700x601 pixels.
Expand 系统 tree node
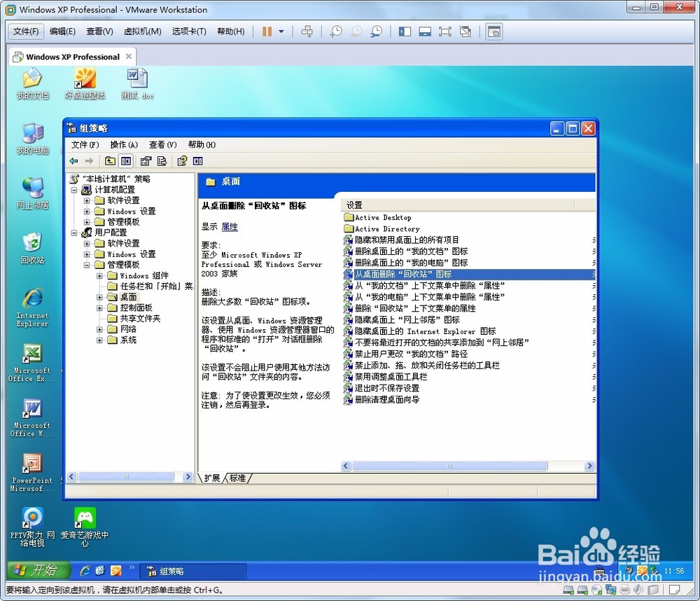point(99,340)
